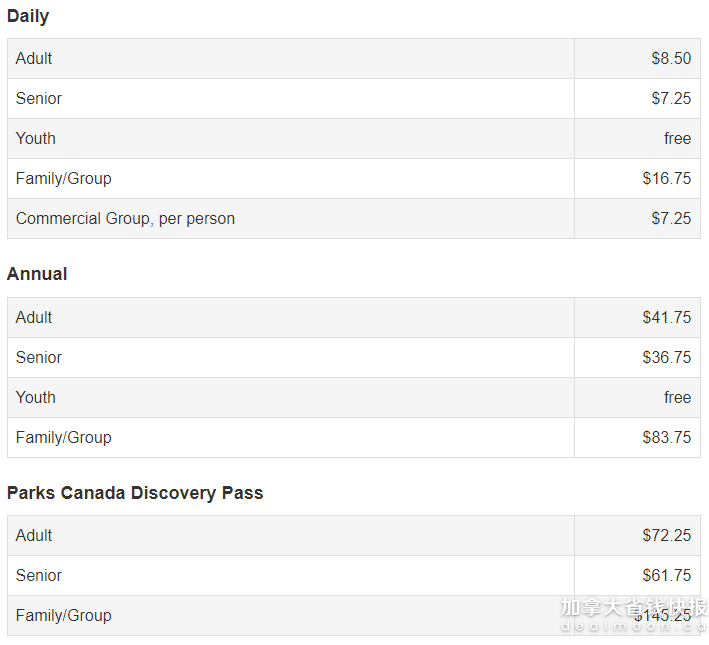The image size is (709, 645).
Task: Click the Daily section heading
Action: point(28,16)
